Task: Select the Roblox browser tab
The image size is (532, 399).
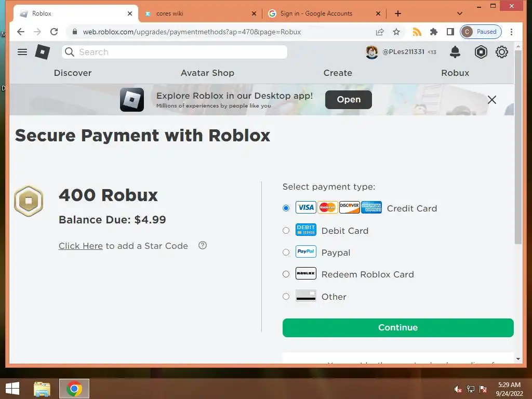Action: pos(76,14)
